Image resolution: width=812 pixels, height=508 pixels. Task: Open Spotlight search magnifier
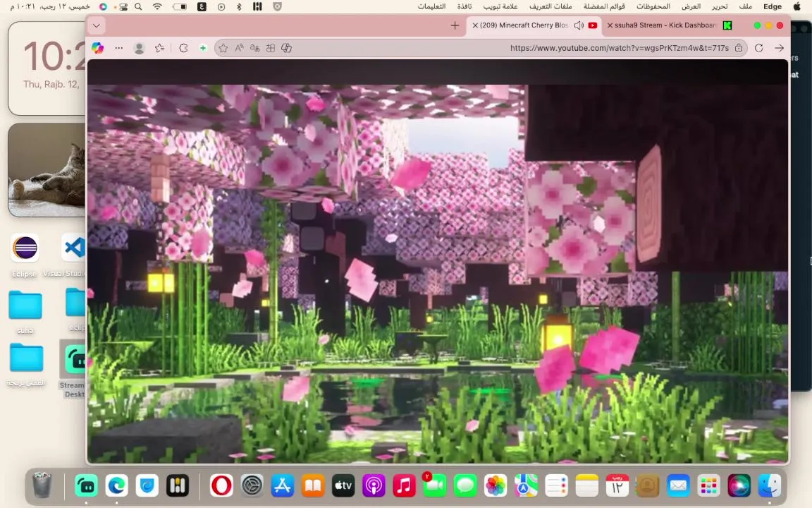[x=138, y=7]
